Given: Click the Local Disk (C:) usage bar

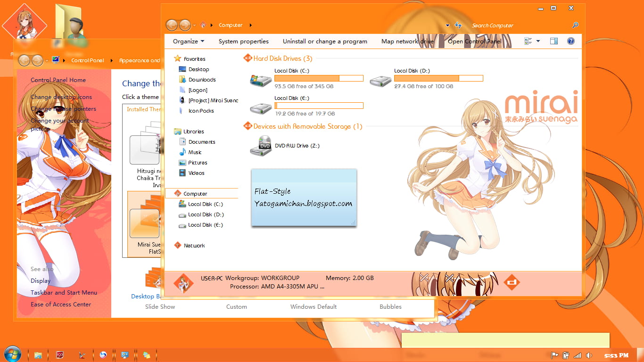Looking at the screenshot, I should click(x=319, y=78).
